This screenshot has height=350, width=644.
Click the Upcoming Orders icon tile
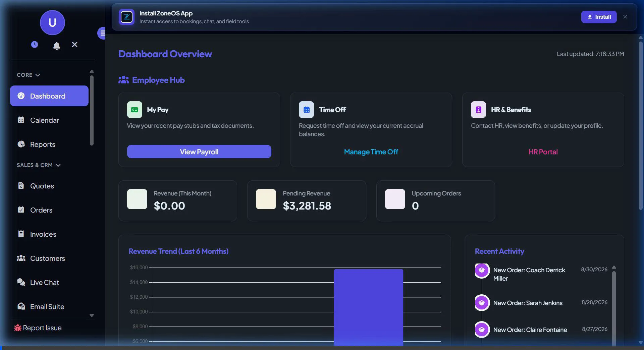395,199
